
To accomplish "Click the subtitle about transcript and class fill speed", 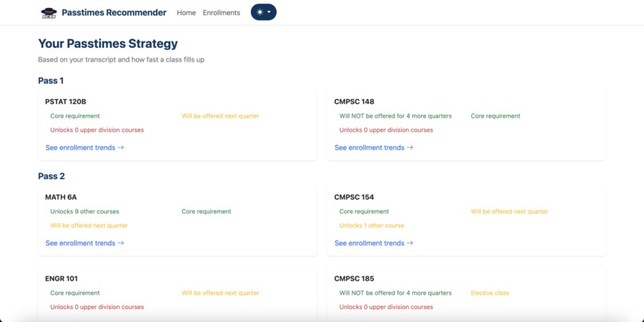I will point(121,60).
